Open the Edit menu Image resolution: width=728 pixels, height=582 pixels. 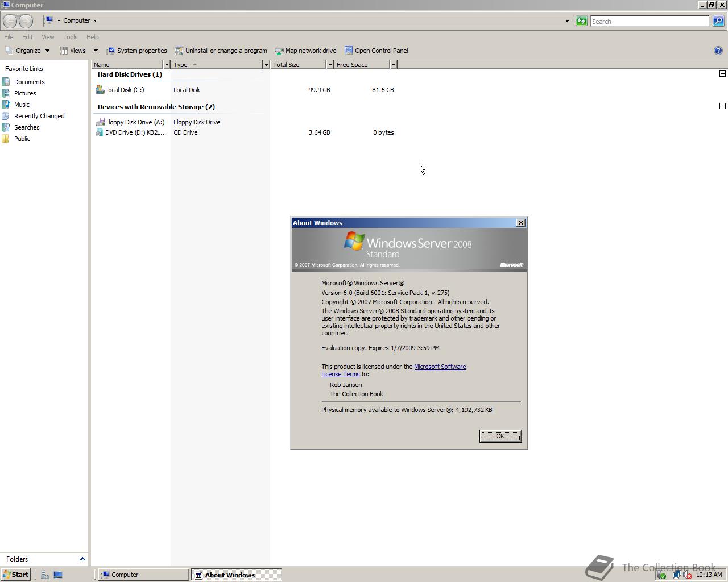(x=27, y=37)
